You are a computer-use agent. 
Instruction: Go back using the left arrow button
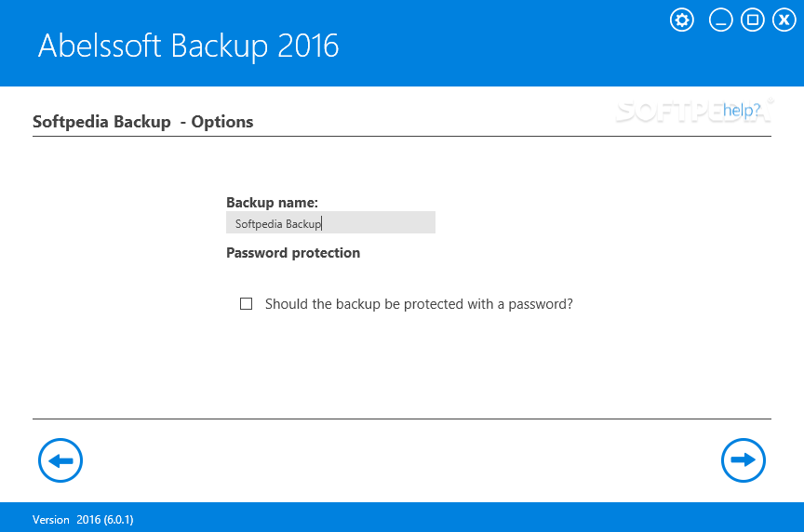click(x=60, y=460)
